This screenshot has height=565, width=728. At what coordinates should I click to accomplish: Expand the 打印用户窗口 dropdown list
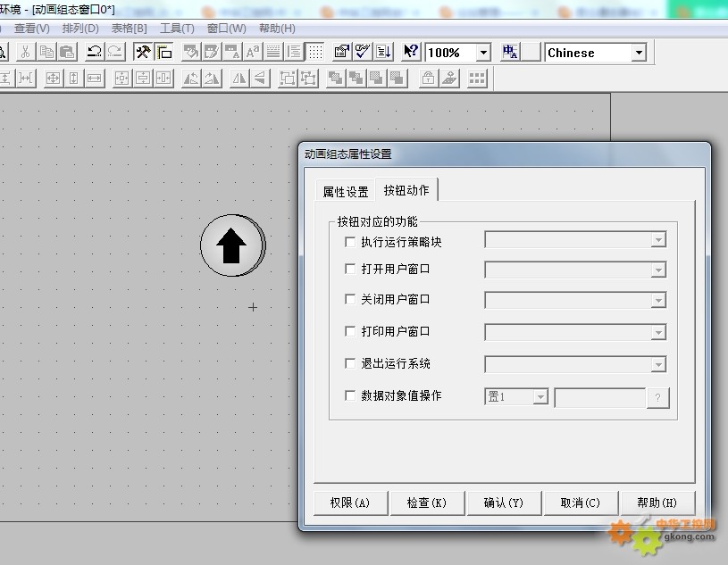click(658, 332)
